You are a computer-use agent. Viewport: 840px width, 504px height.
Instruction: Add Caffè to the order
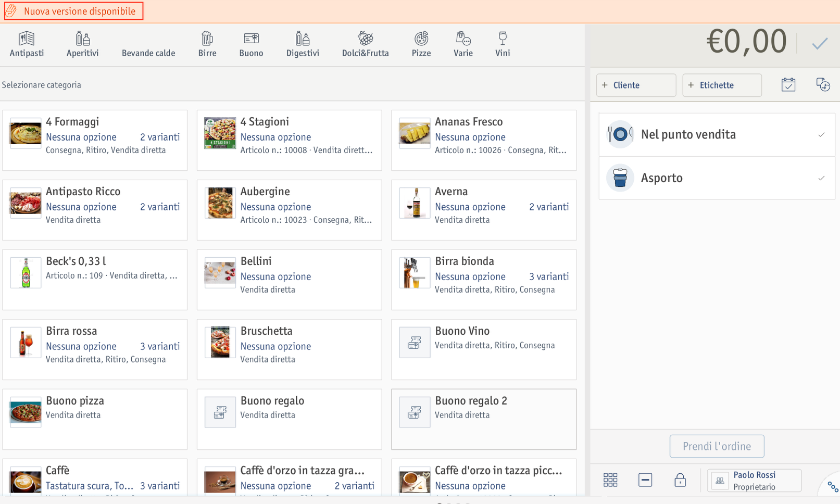click(95, 477)
